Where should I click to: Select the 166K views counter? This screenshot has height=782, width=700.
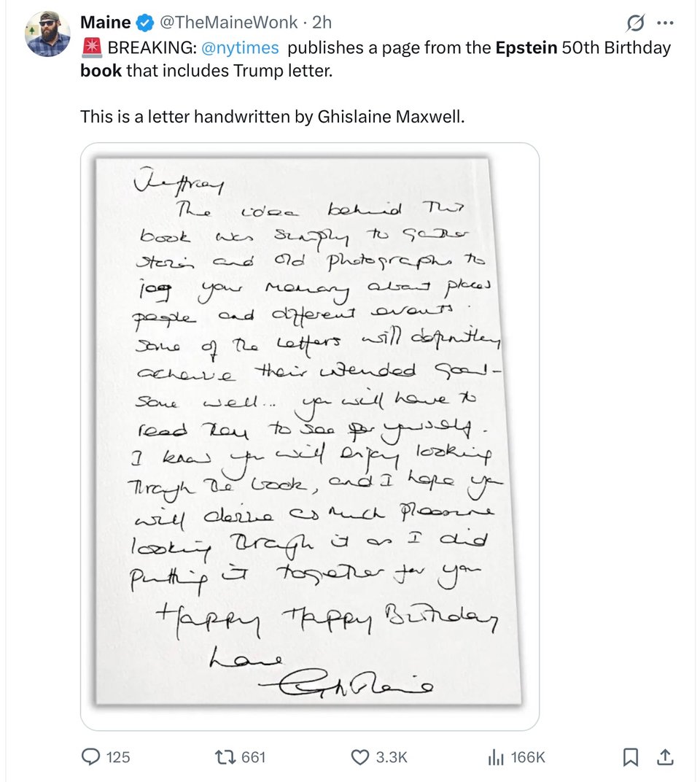(x=519, y=757)
